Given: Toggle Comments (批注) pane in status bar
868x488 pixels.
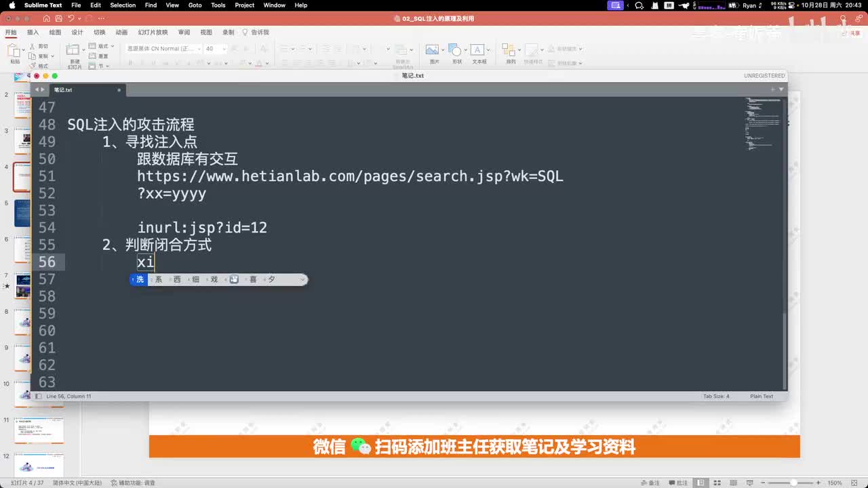Looking at the screenshot, I should (678, 483).
